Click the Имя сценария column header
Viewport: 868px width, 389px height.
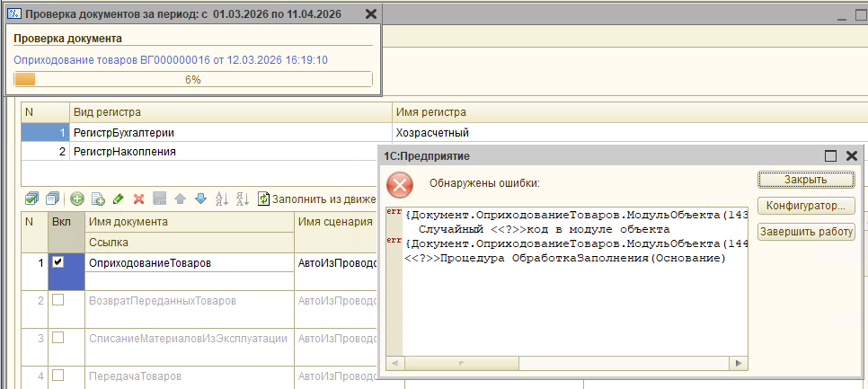pyautogui.click(x=335, y=222)
